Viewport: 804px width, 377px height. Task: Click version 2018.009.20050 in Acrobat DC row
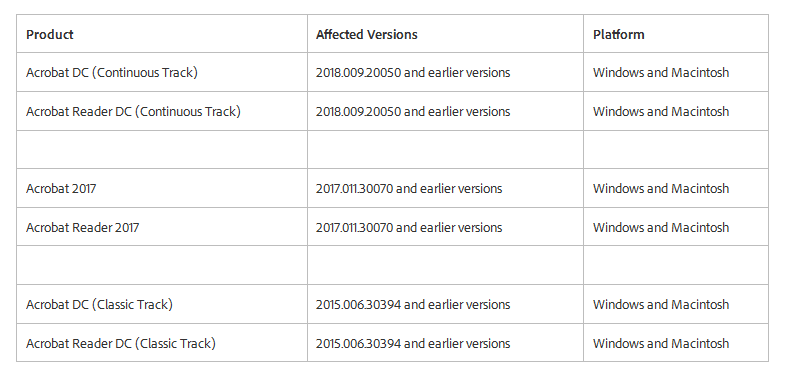coord(358,73)
